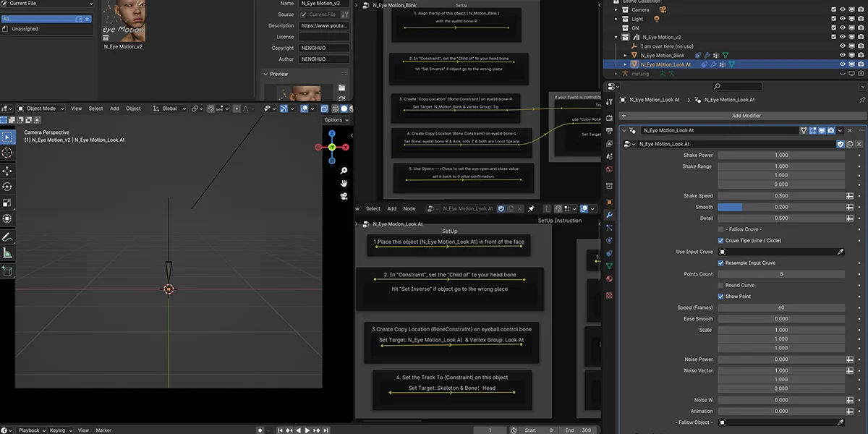
Task: Select the Measure tool
Action: point(7,252)
